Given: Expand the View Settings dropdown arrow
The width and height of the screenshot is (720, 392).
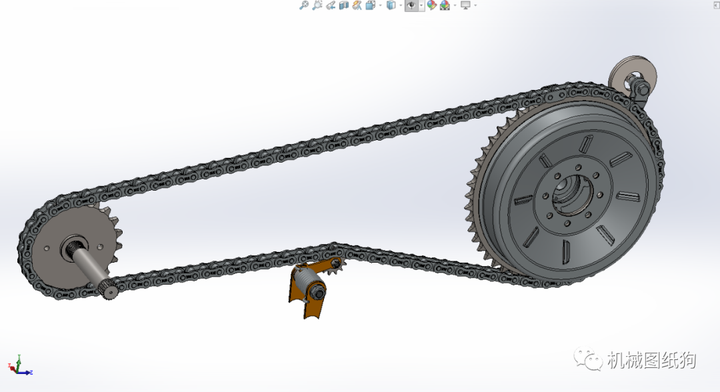Looking at the screenshot, I should [475, 5].
